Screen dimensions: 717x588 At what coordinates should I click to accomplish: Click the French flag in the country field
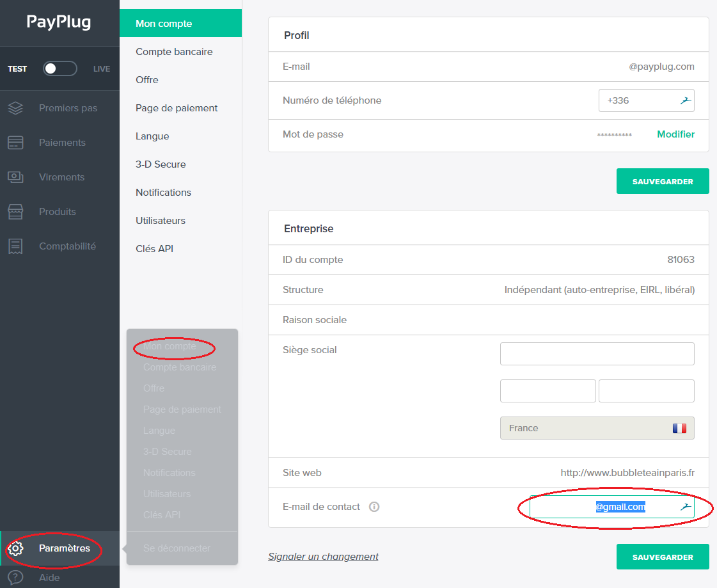pos(679,428)
